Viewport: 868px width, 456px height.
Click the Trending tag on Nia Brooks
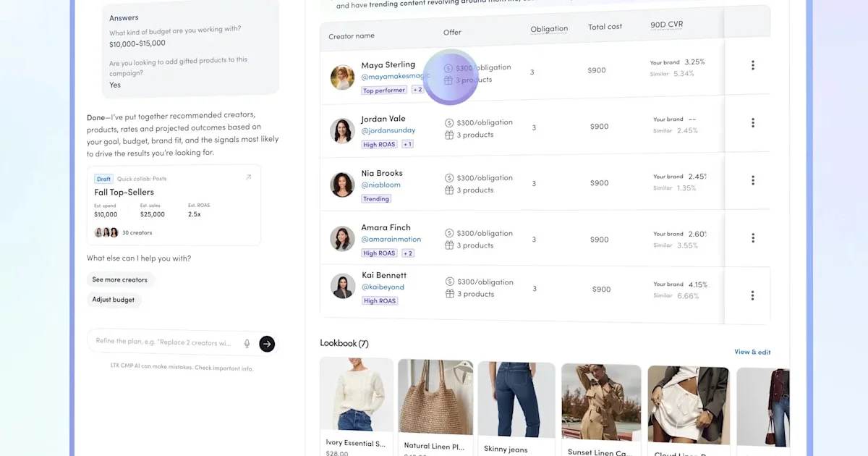[x=376, y=199]
